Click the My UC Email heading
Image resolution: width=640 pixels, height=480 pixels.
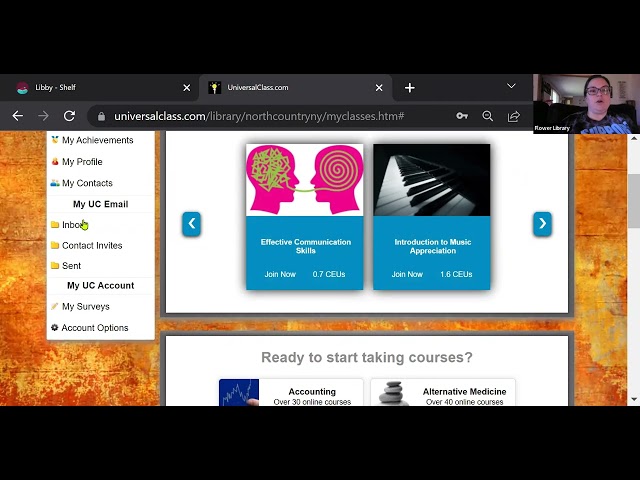[100, 204]
